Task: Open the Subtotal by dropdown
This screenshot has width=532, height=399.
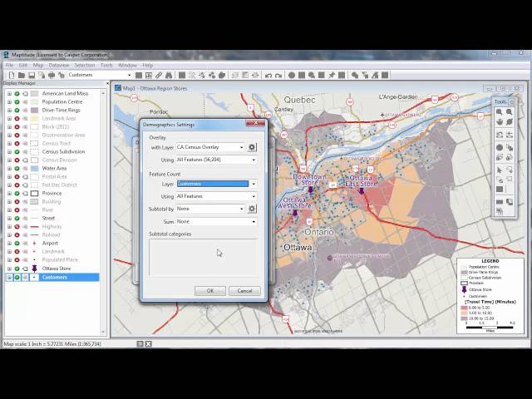Action: (241, 209)
